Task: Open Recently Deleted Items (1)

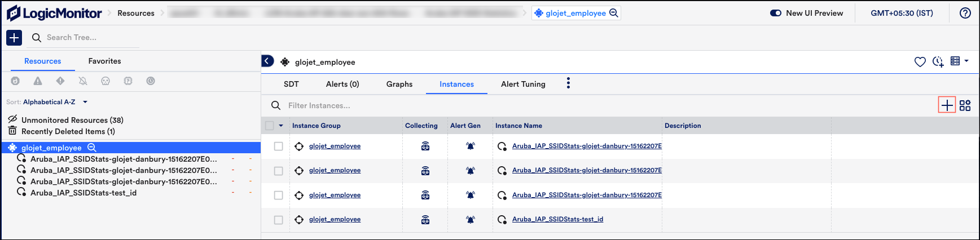Action: tap(68, 131)
